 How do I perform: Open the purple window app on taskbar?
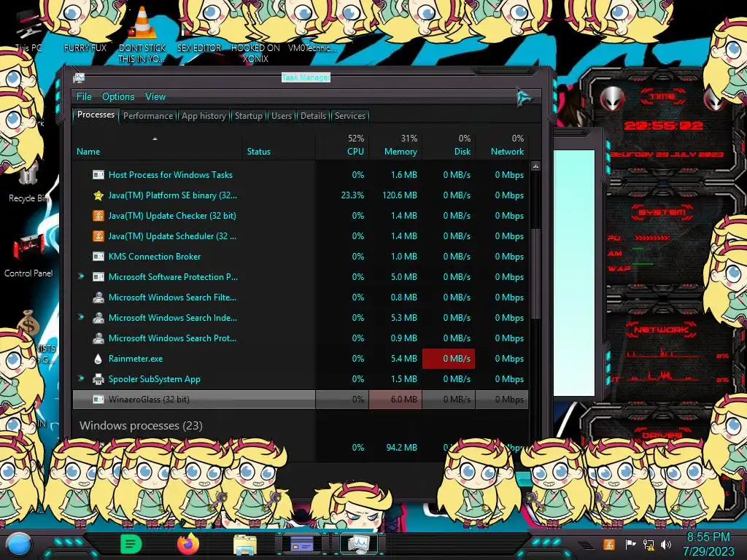click(x=301, y=544)
